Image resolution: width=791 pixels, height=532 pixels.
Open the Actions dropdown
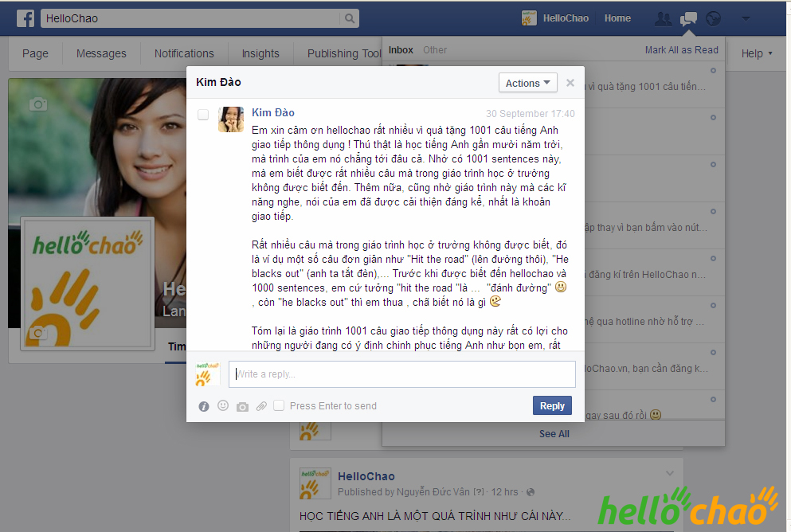click(x=527, y=83)
